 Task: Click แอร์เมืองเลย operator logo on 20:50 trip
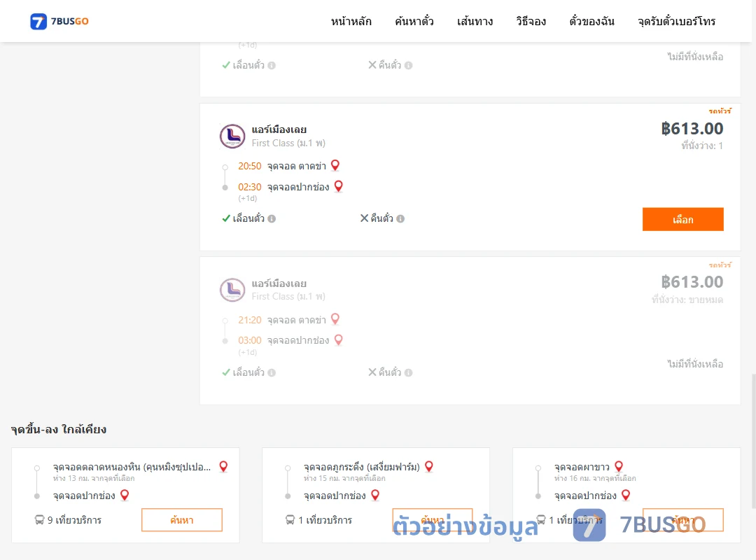tap(232, 136)
